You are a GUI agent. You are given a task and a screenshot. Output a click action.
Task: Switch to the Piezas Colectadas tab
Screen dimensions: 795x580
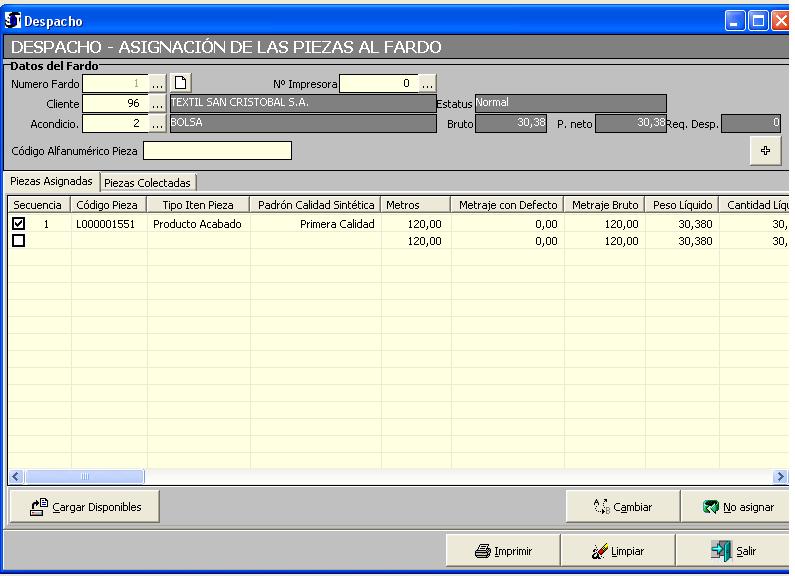148,182
